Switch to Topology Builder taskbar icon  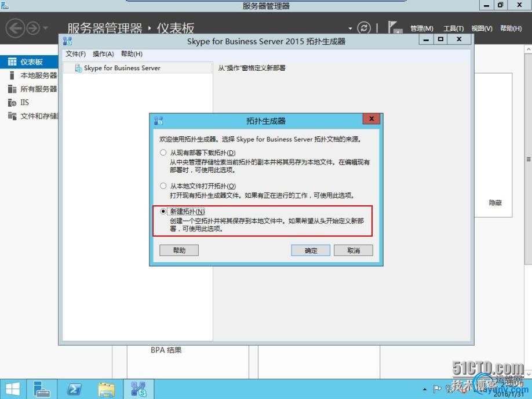point(139,389)
